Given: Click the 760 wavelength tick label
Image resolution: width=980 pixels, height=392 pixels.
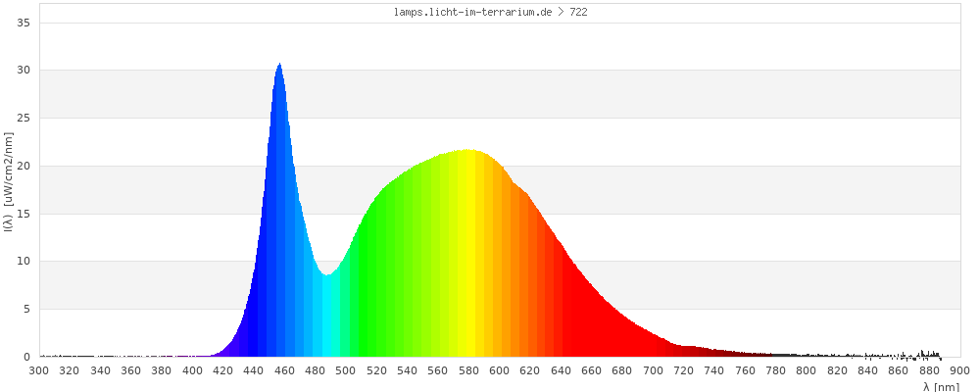Looking at the screenshot, I should (745, 370).
